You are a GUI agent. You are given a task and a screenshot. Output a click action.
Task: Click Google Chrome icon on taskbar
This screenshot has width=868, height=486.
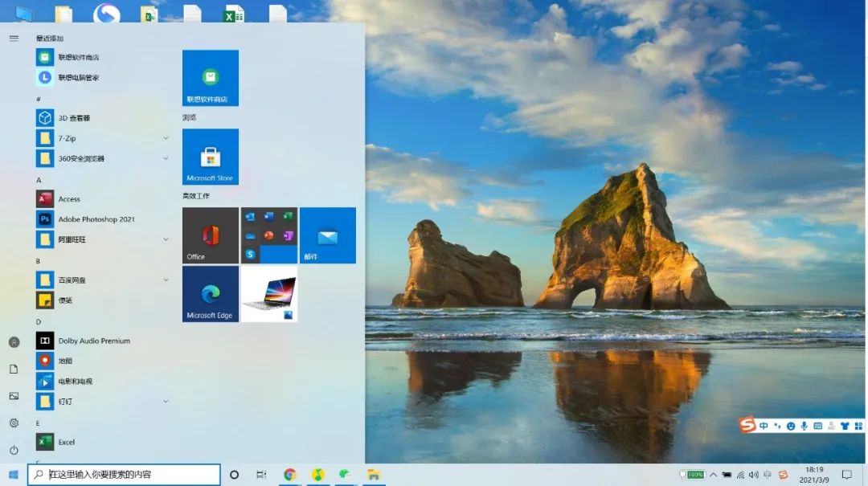tap(289, 475)
